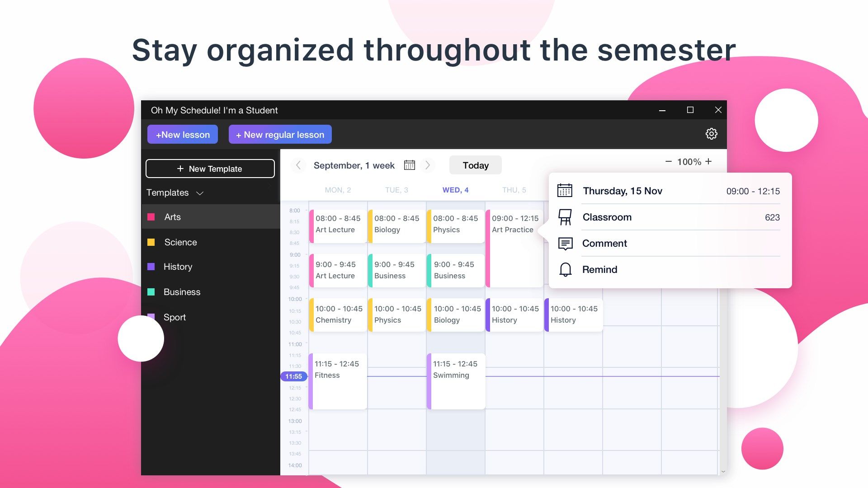Viewport: 868px width, 488px height.
Task: Click the calendar/date picker icon
Action: [409, 165]
